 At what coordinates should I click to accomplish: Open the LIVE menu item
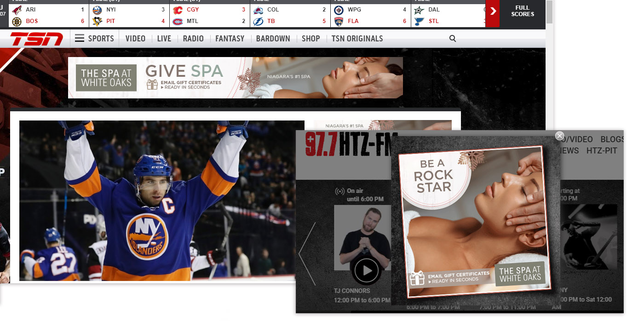coord(164,39)
